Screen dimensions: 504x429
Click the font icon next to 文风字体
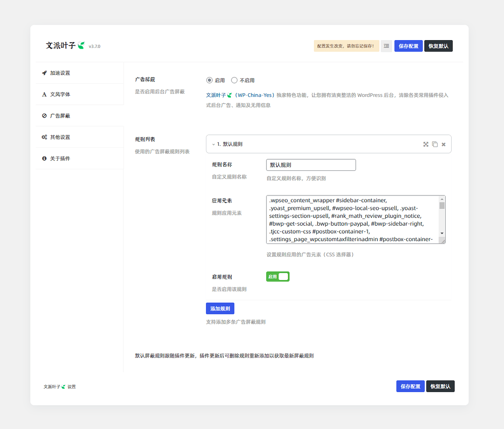(44, 95)
